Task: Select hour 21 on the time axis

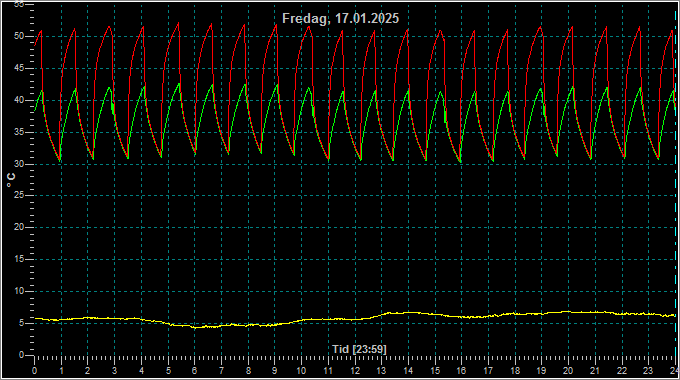Action: coord(595,371)
